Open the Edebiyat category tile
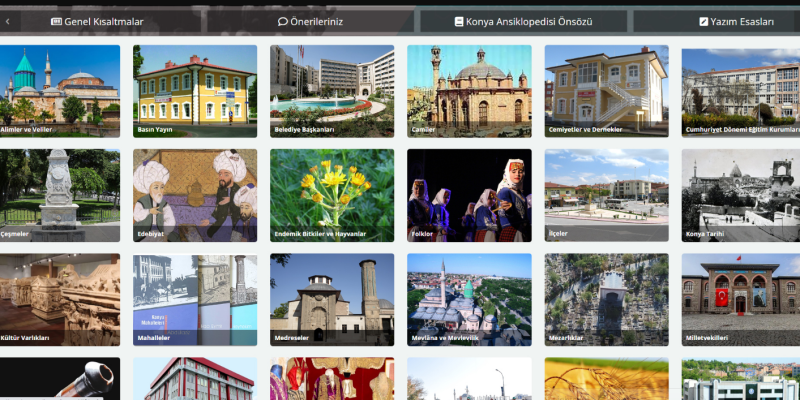This screenshot has height=400, width=800. (x=194, y=195)
